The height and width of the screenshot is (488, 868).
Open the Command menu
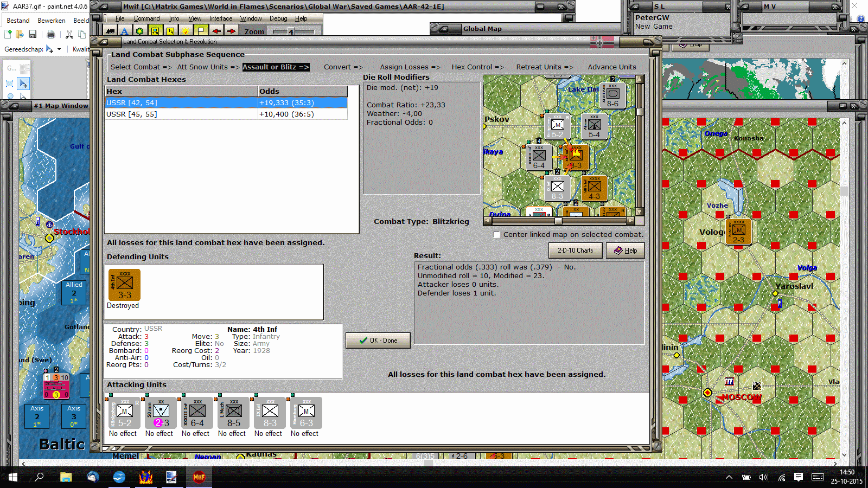click(147, 18)
